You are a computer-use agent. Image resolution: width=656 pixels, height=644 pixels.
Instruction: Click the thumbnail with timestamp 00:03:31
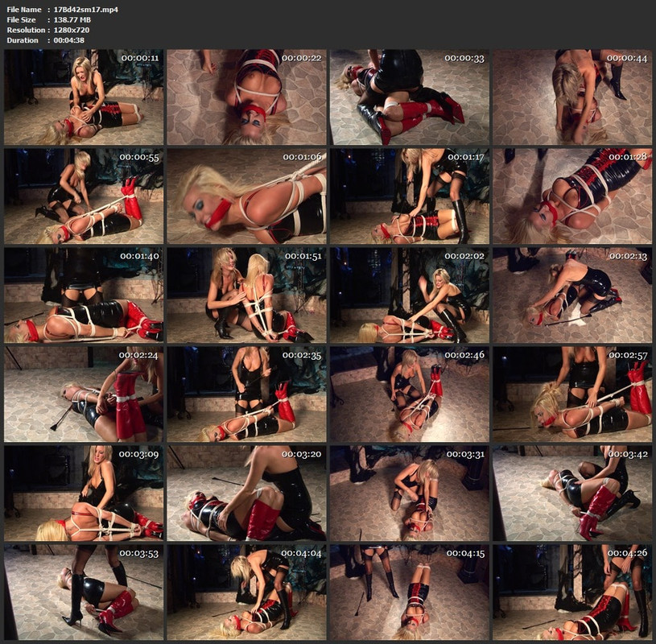point(410,493)
